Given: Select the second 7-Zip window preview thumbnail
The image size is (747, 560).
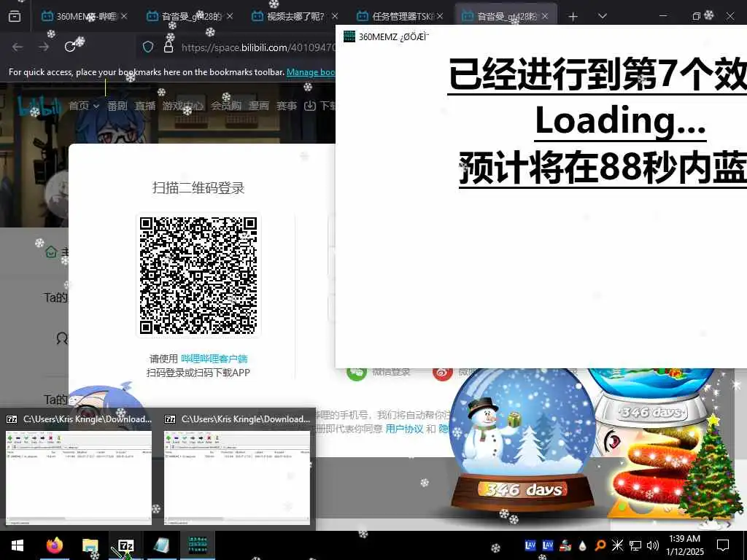Looking at the screenshot, I should point(237,478).
